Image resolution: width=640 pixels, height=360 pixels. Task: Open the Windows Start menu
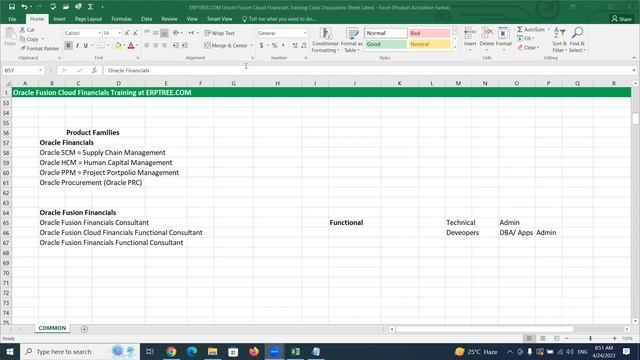point(10,351)
